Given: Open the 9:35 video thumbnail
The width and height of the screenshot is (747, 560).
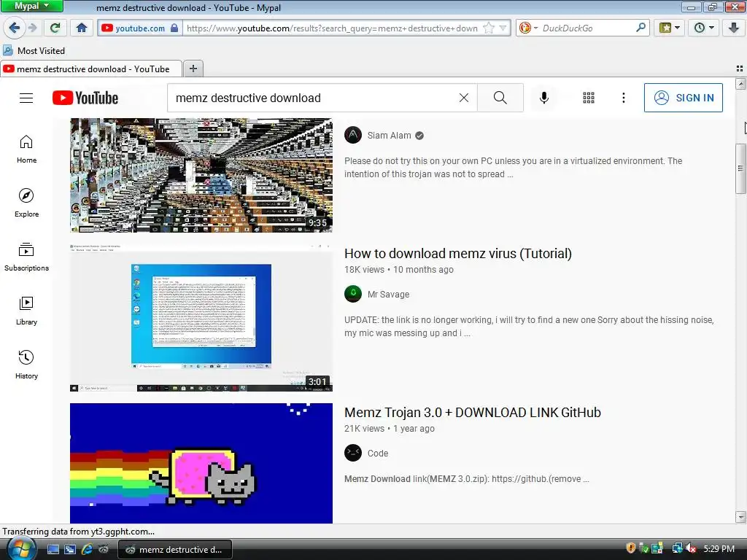Looking at the screenshot, I should pos(201,175).
